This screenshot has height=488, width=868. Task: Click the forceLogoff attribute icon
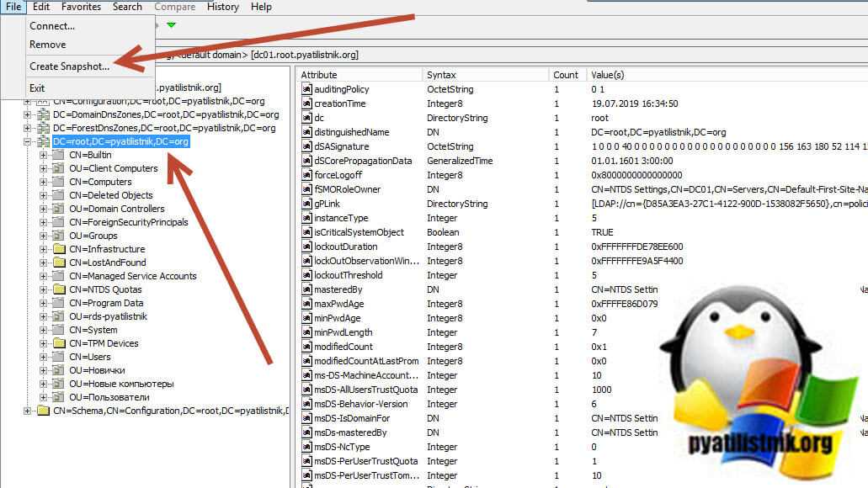306,175
